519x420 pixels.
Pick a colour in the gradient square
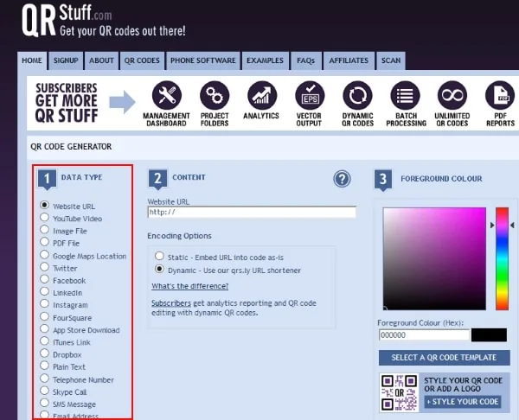(x=433, y=258)
